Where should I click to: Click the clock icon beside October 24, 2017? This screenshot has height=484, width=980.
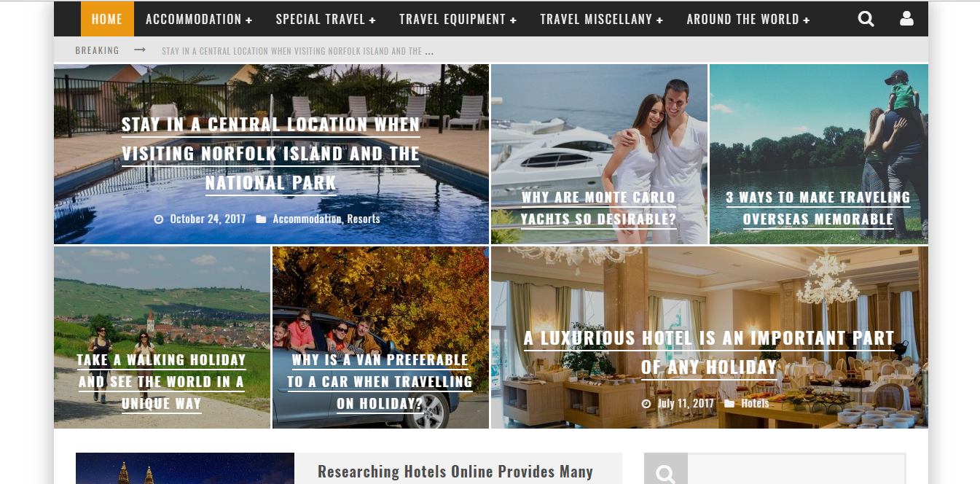[158, 219]
